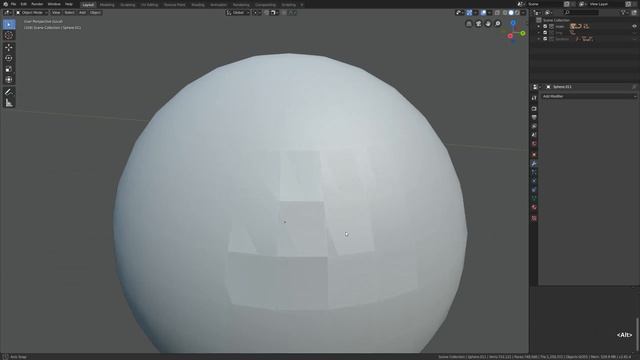Screen dimensions: 640x360
Task: Open the Physics properties tab icon
Action: click(x=534, y=181)
